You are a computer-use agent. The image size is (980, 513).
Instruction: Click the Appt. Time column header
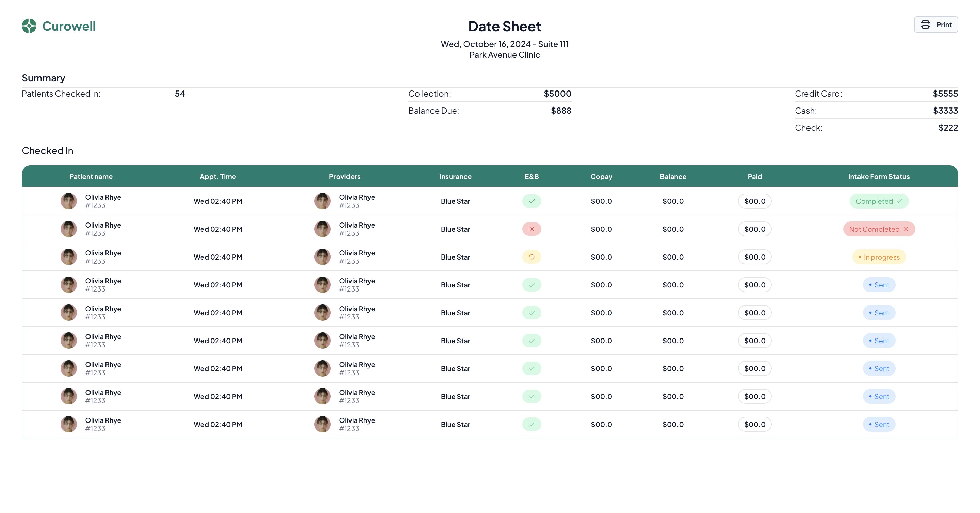(x=218, y=177)
